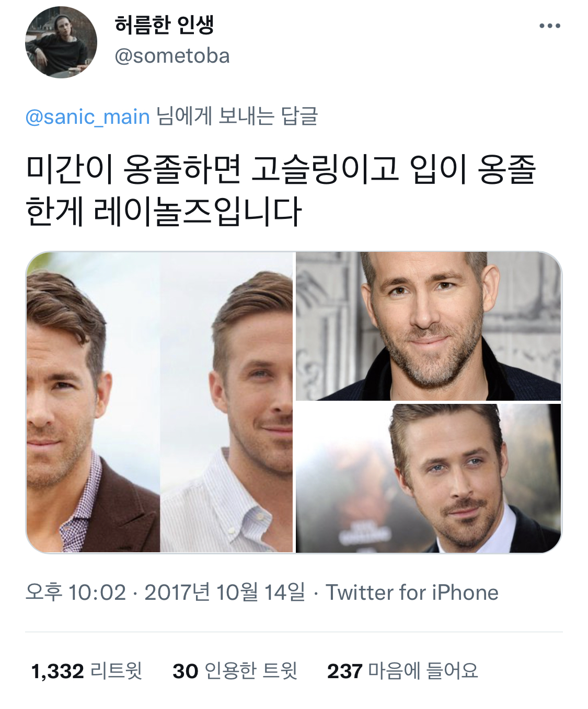Tap the 2017년 10월 14일 date
This screenshot has width=588, height=709.
click(x=225, y=592)
